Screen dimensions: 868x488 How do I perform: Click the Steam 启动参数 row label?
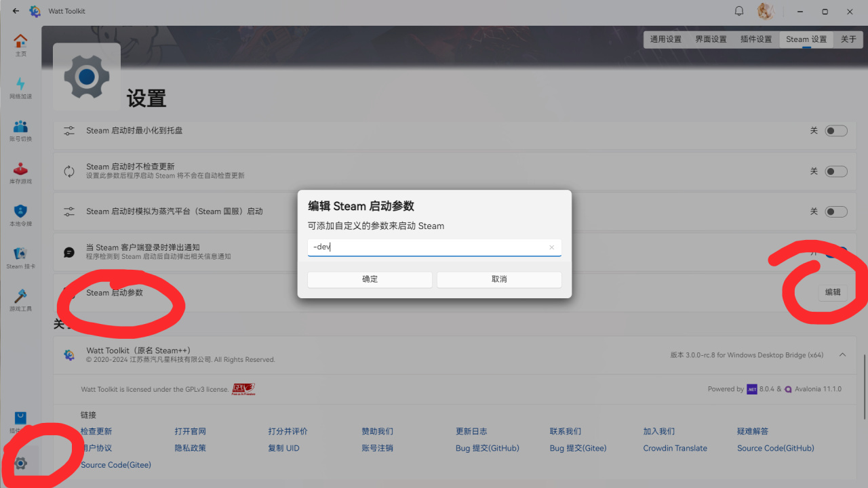(x=115, y=293)
